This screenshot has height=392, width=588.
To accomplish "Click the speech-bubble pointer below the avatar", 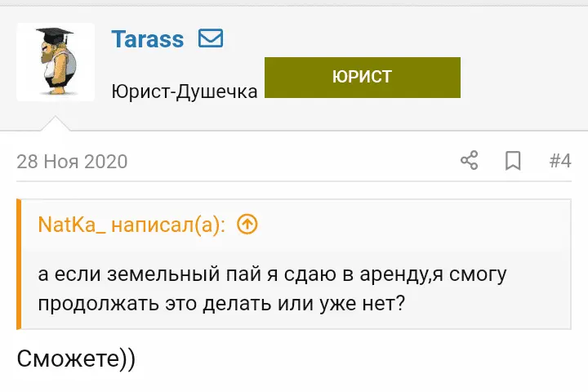I will [x=56, y=123].
